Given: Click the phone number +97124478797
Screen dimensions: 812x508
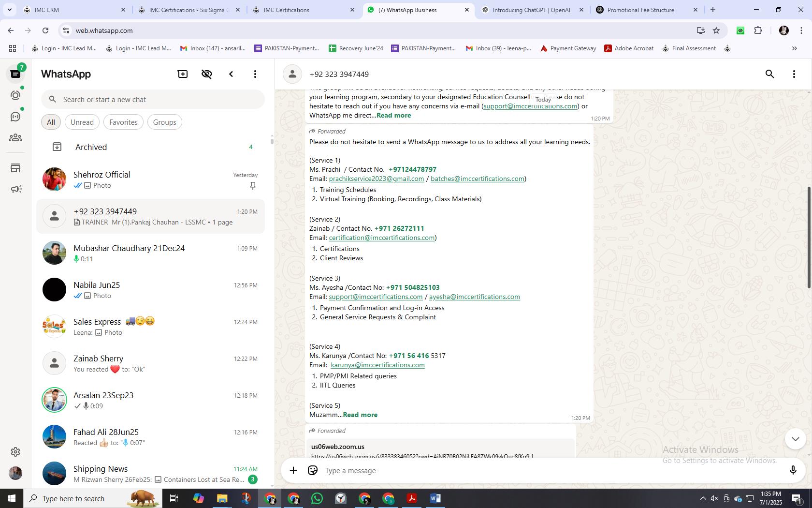Looking at the screenshot, I should pyautogui.click(x=412, y=169).
